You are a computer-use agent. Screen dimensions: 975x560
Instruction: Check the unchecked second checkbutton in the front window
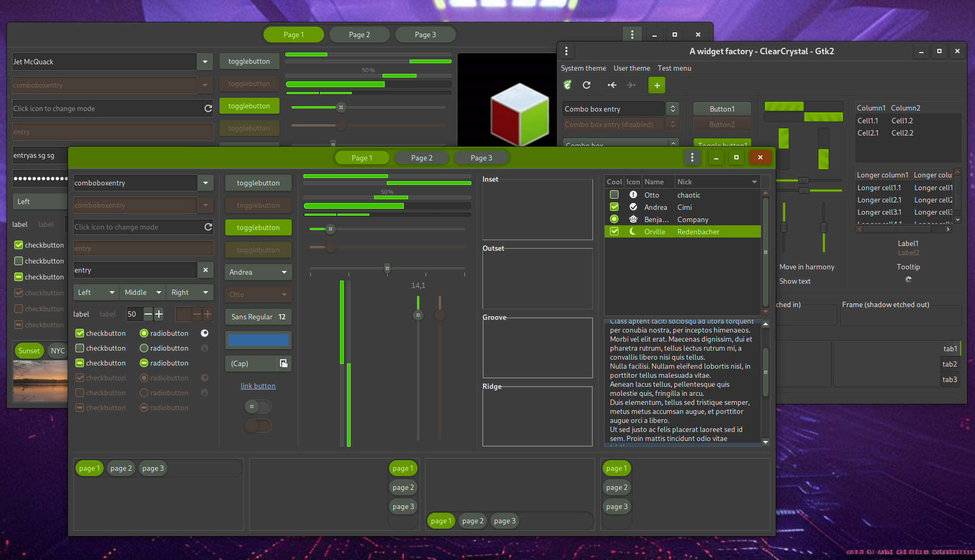(80, 348)
